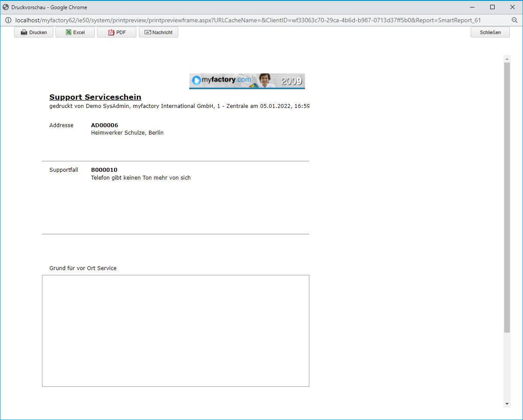Click the site info icon in address bar
The image size is (523, 420).
click(x=8, y=21)
